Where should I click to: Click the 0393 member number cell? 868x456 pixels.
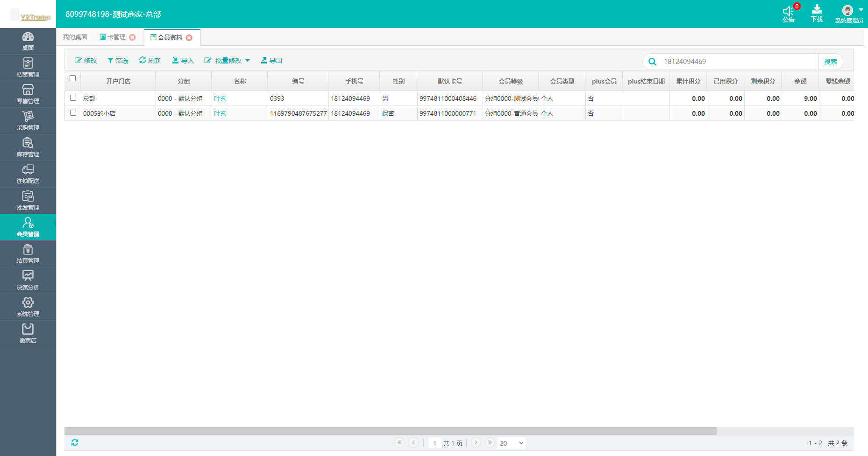coord(298,98)
